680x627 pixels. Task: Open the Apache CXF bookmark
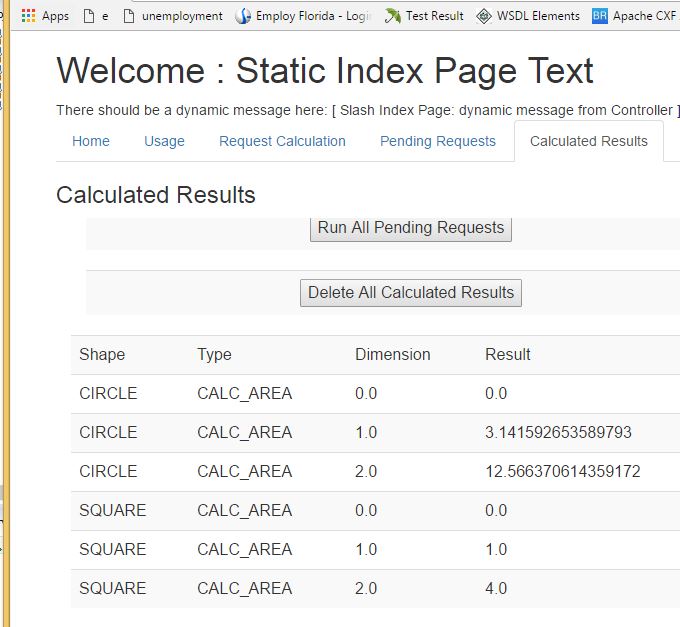click(x=634, y=16)
